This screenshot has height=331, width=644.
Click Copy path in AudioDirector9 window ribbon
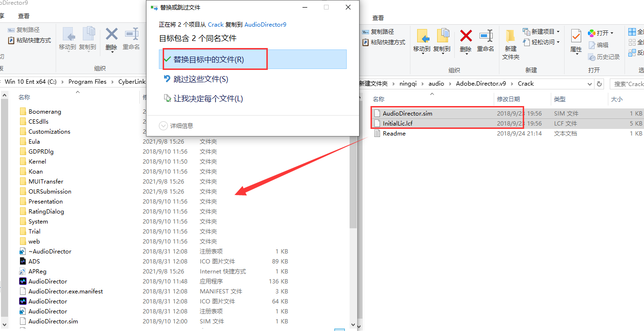click(x=24, y=29)
